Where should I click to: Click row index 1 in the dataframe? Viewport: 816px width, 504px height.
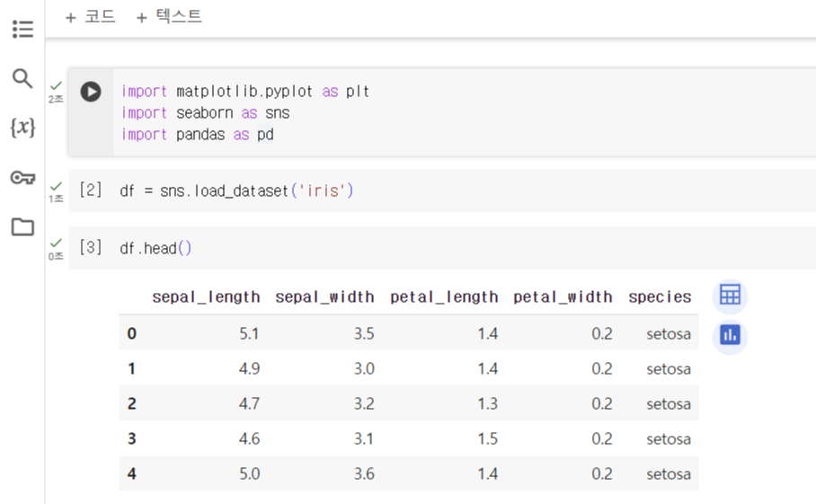[132, 368]
